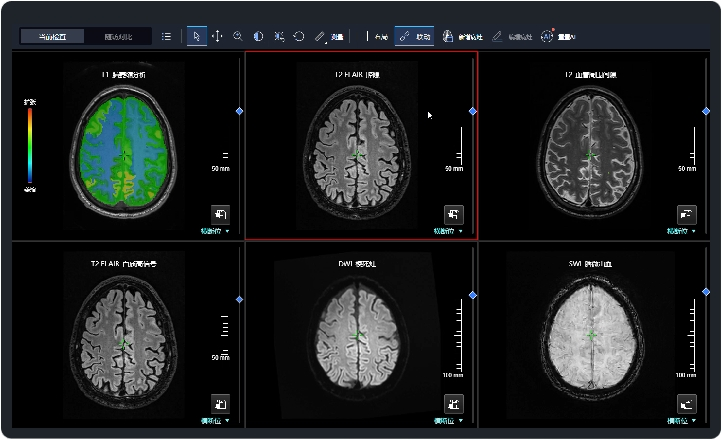
Task: Click blue slice marker in T2 FLAIR viewport
Action: (472, 111)
